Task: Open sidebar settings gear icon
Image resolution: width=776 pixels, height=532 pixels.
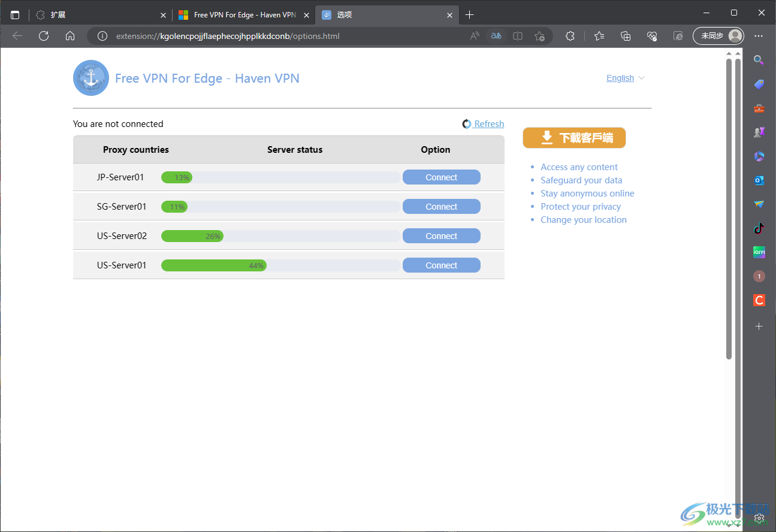Action: [759, 518]
